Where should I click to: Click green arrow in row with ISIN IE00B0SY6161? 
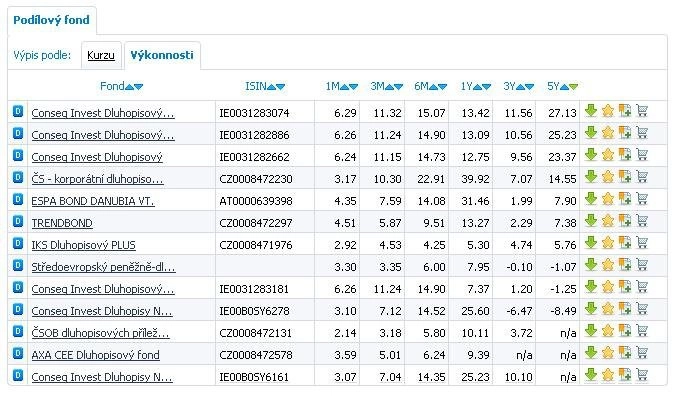591,375
